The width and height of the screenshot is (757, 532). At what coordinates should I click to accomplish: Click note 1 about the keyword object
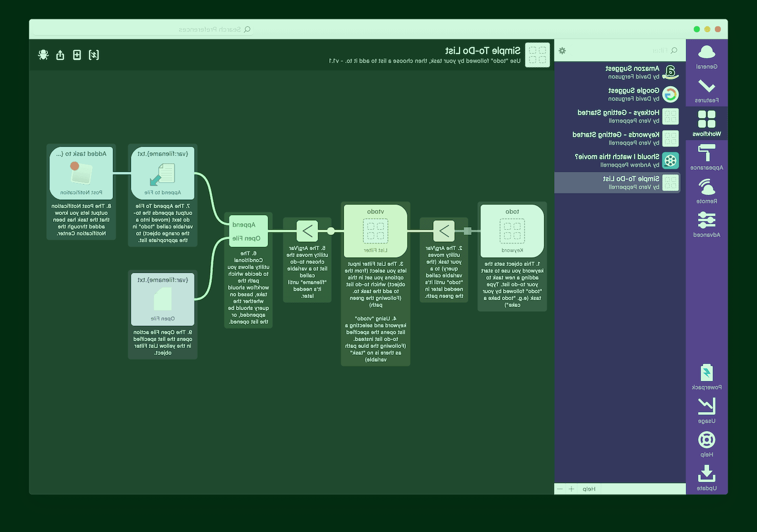pyautogui.click(x=512, y=284)
